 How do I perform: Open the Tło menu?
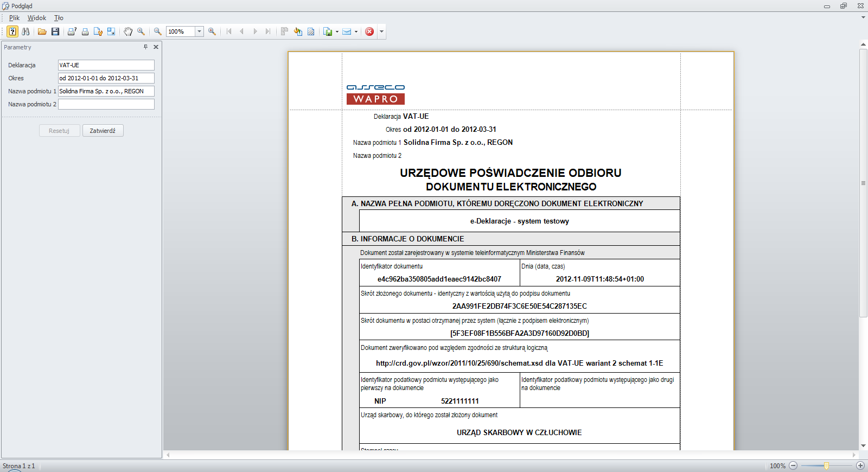point(59,18)
